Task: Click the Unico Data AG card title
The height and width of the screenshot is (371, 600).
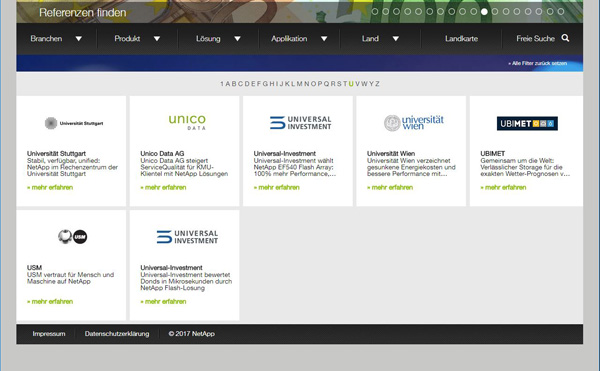Action: pos(162,153)
